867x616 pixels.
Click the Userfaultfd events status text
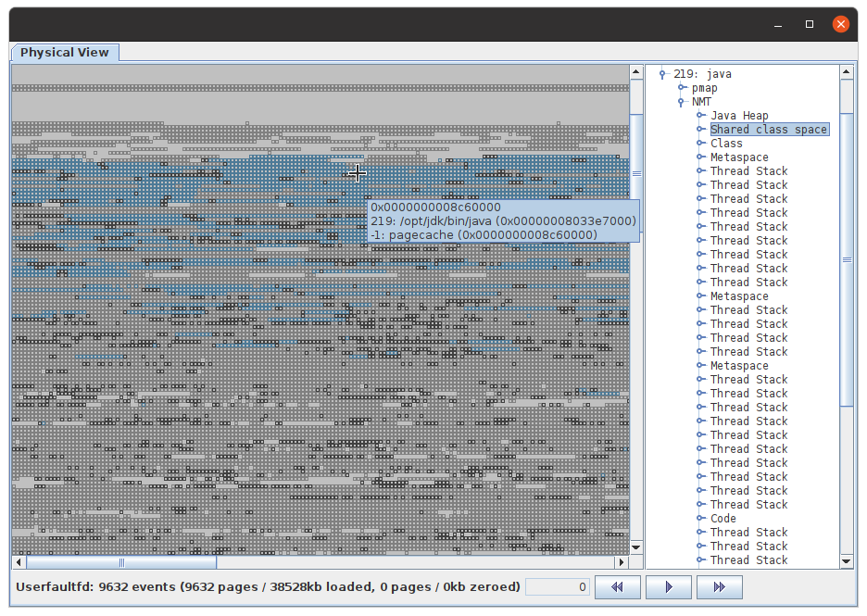[x=269, y=586]
